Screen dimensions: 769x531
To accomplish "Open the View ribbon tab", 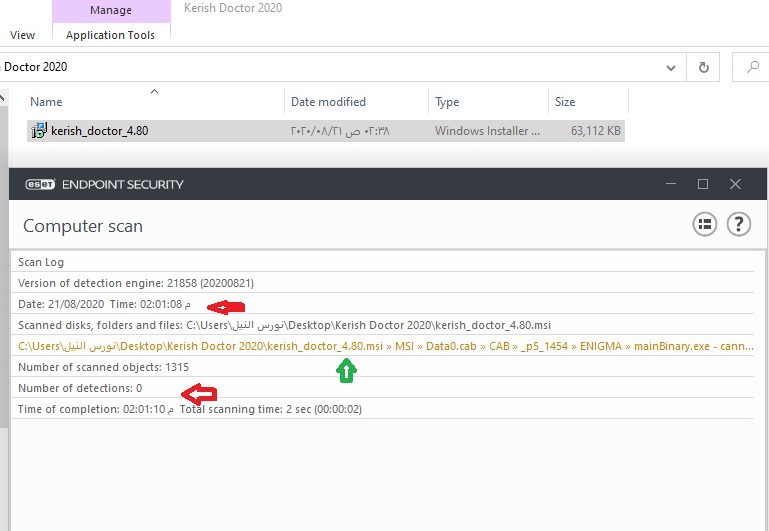I will [22, 35].
